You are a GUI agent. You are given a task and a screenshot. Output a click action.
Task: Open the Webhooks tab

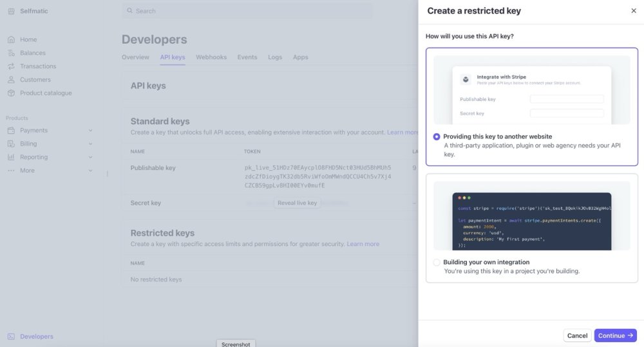[x=211, y=57]
